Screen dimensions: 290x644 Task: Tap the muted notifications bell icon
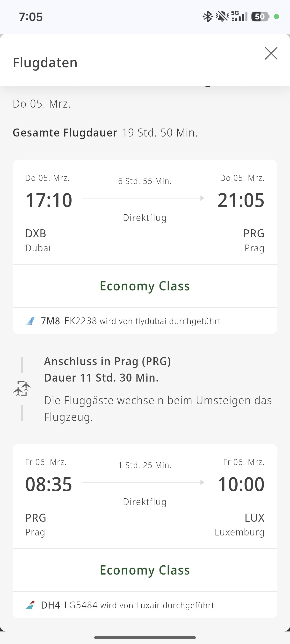[x=222, y=17]
